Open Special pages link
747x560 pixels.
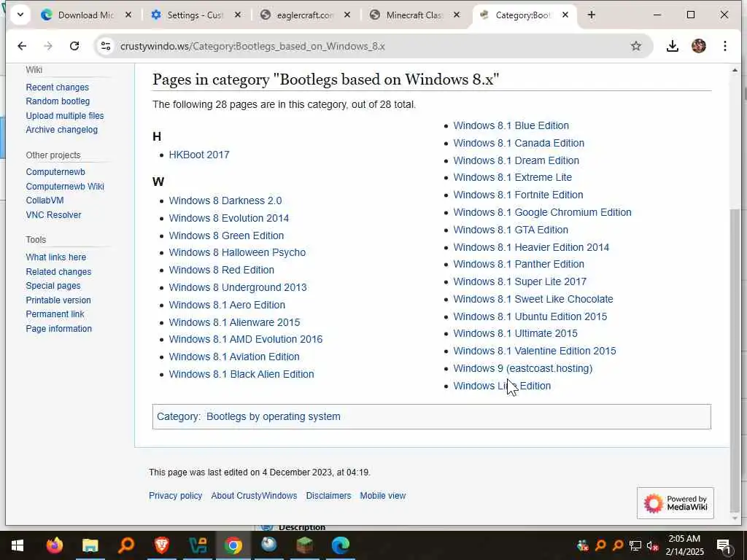(53, 286)
